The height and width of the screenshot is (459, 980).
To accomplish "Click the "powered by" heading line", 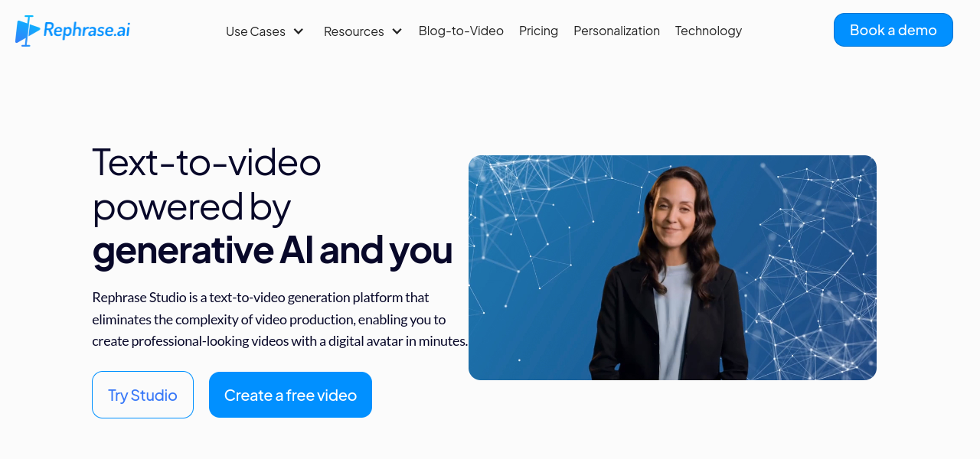I will tap(191, 207).
